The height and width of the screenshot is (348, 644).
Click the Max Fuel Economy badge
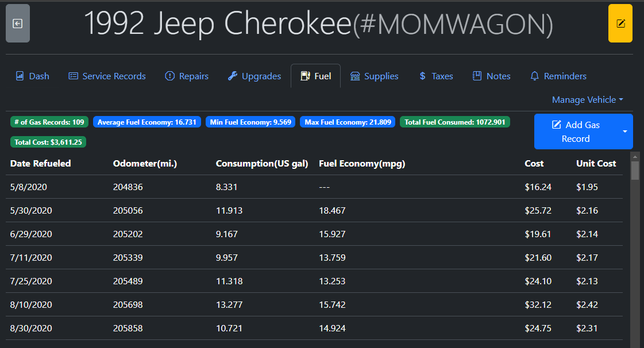point(347,122)
